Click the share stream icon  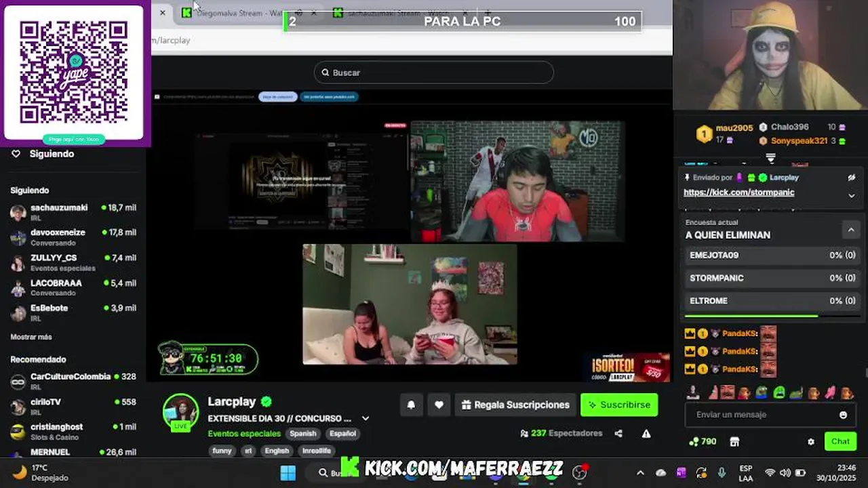[618, 433]
